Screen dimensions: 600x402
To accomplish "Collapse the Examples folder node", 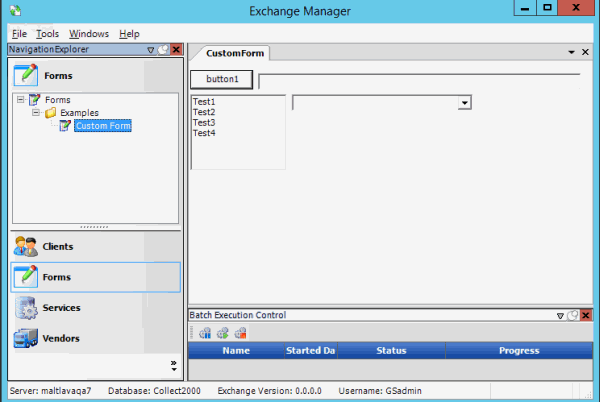I will (x=36, y=113).
